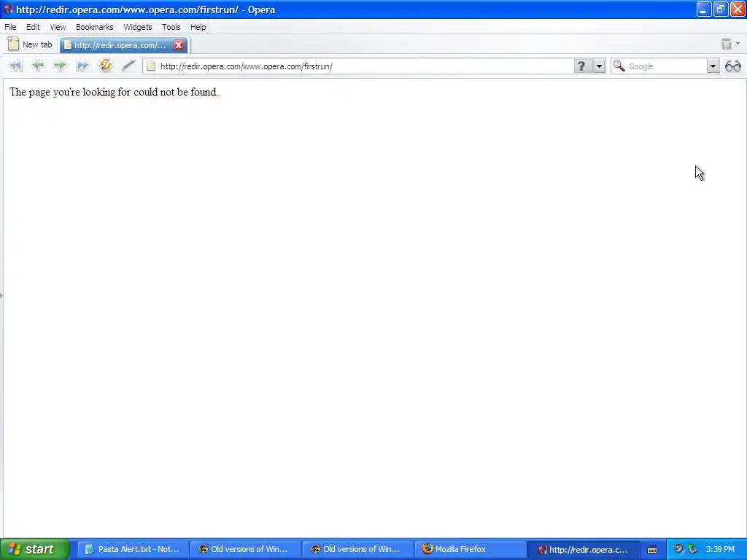The width and height of the screenshot is (747, 560).
Task: Restore down the Opera window
Action: point(720,9)
